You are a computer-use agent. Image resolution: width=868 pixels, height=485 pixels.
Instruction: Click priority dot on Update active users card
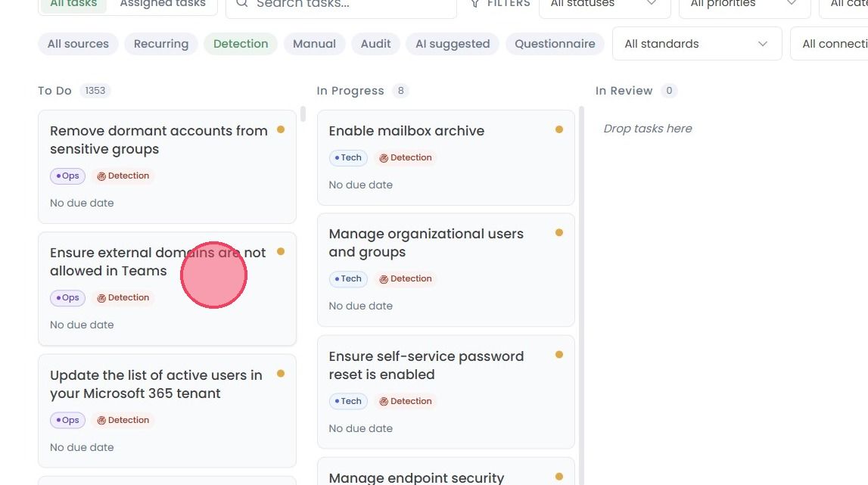click(281, 374)
